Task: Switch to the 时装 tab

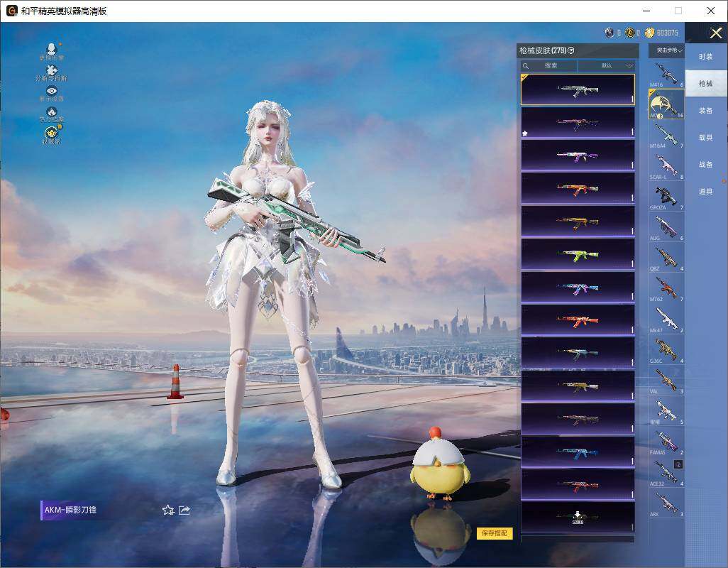Action: 706,57
